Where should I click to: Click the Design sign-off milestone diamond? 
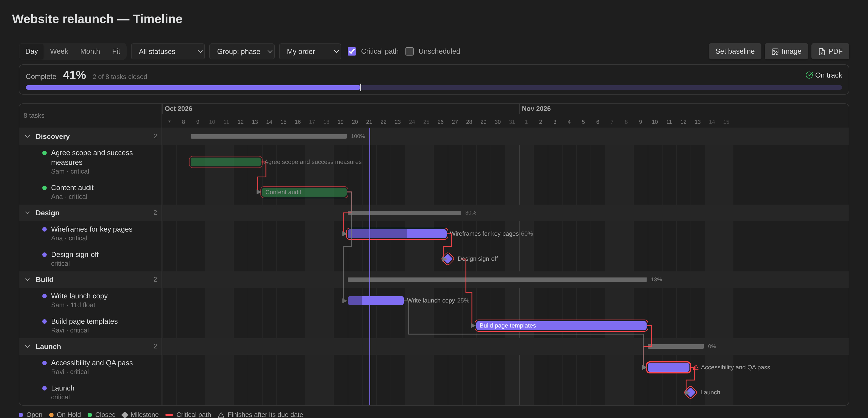pos(447,259)
